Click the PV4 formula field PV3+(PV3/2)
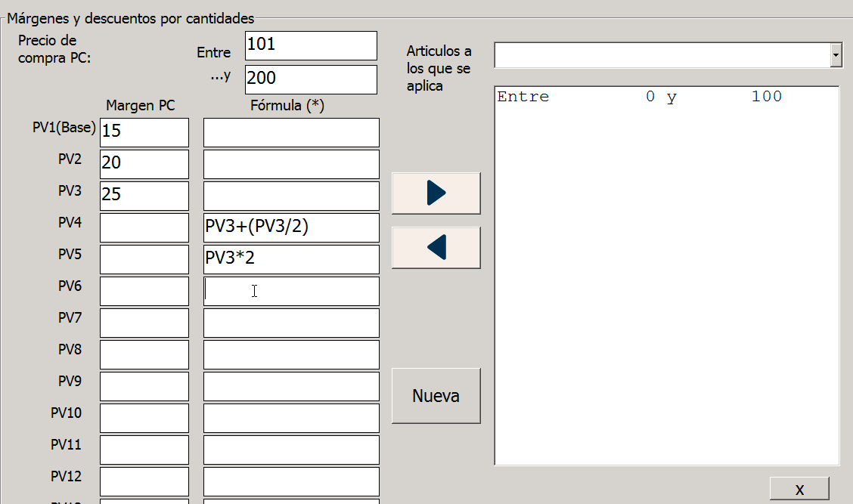Viewport: 853px width, 504px height. point(291,227)
